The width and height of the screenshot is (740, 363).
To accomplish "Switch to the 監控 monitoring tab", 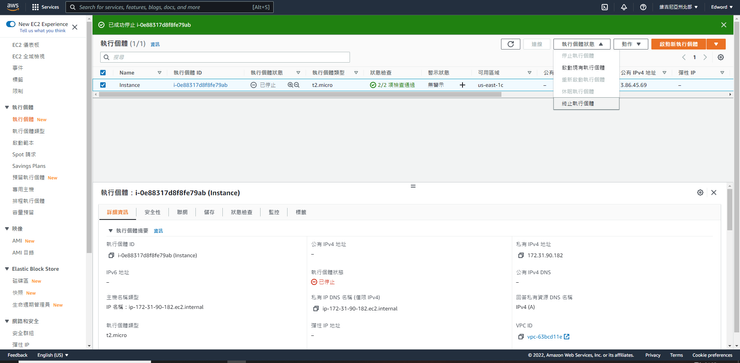I will (274, 212).
